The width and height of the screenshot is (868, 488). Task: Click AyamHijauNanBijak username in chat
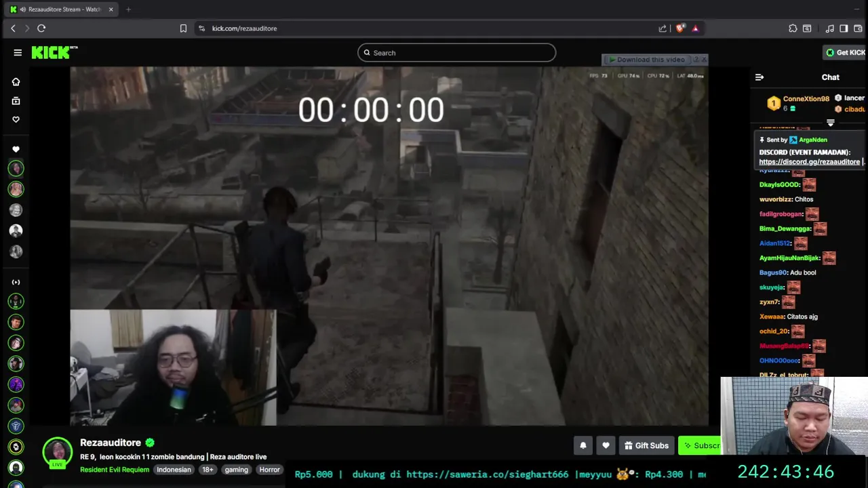789,258
